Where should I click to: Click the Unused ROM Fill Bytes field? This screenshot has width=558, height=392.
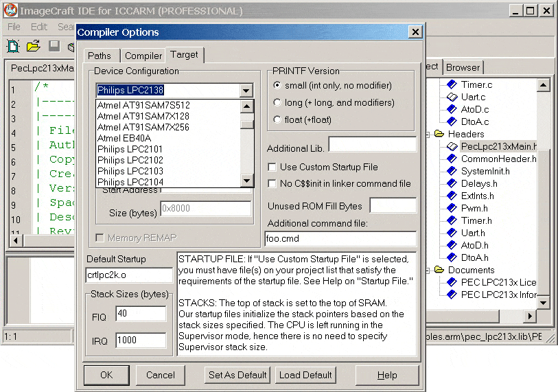click(x=393, y=205)
